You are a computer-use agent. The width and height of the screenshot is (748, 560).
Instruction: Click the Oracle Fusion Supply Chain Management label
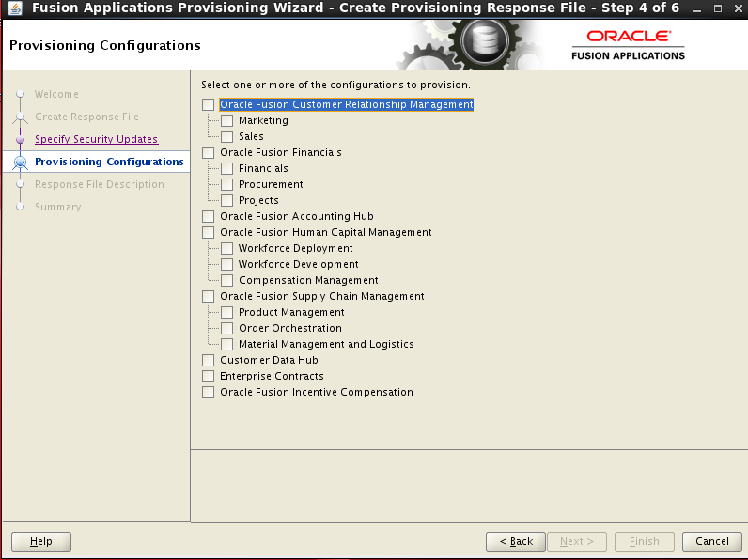(x=322, y=296)
